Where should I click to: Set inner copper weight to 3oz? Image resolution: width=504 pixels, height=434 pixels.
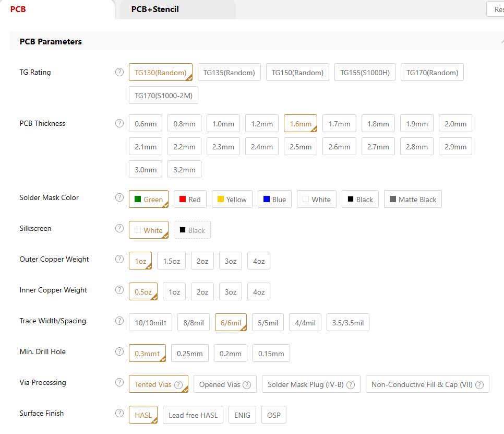click(231, 291)
